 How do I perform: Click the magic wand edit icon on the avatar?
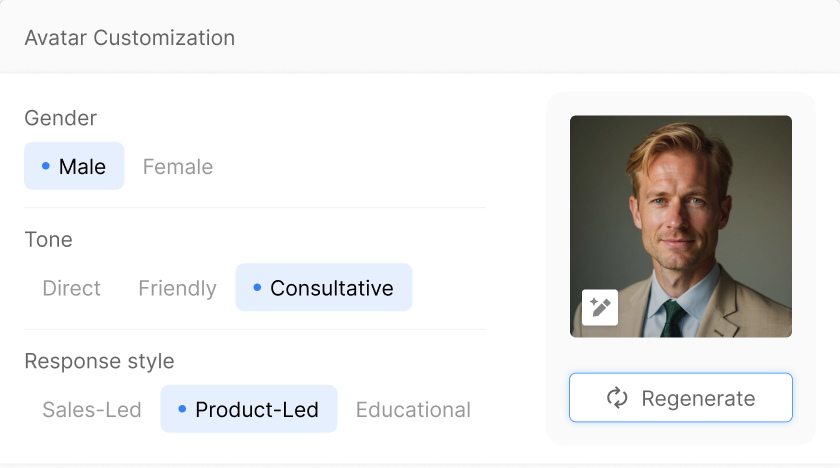pyautogui.click(x=600, y=307)
